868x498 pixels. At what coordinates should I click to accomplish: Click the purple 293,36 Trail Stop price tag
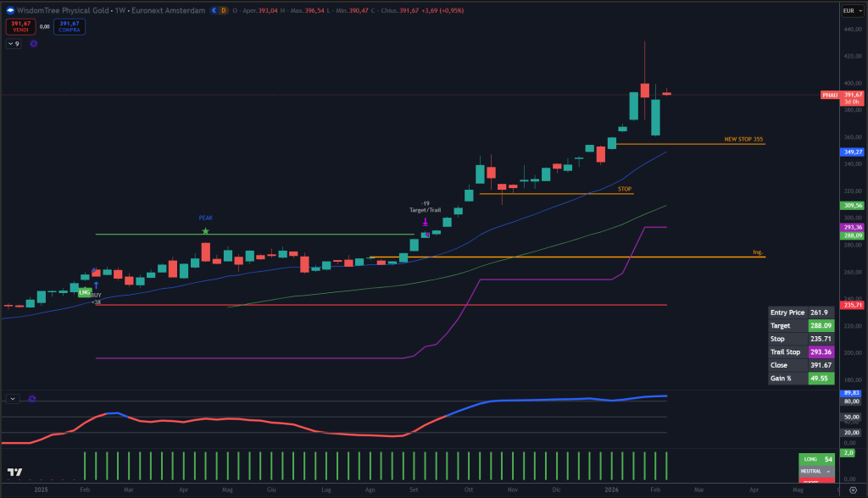(854, 227)
